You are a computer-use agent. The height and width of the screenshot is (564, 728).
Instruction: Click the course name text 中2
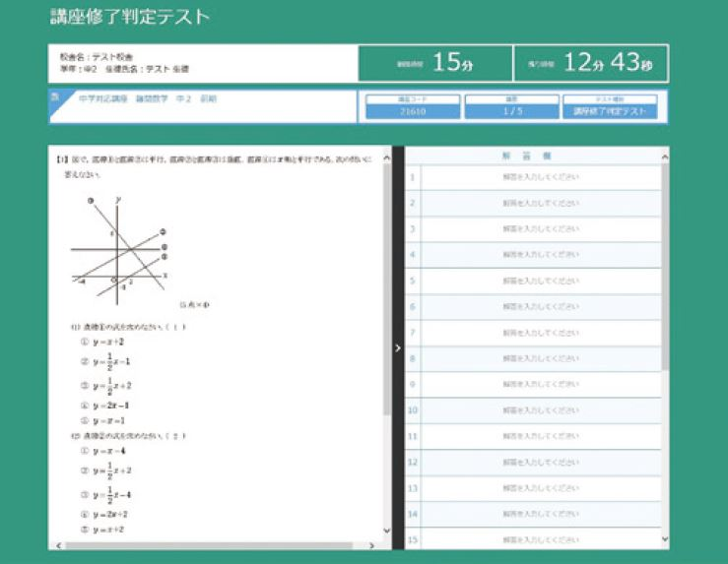point(184,98)
